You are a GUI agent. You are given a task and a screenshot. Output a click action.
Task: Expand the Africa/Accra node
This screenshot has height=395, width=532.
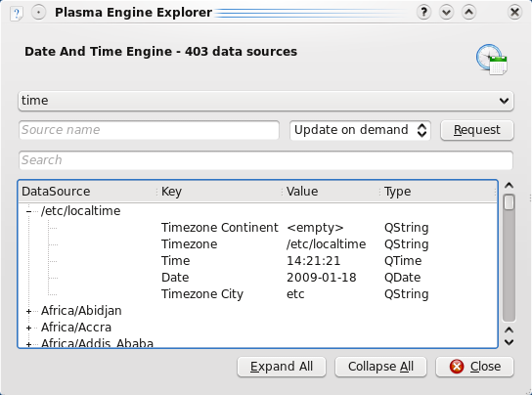pos(28,328)
